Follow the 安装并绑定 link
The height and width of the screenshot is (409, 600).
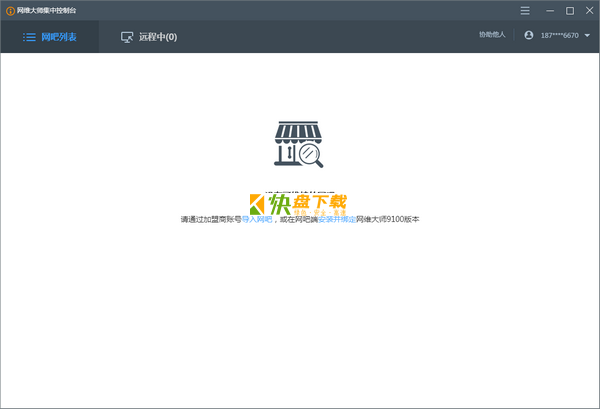pos(337,219)
